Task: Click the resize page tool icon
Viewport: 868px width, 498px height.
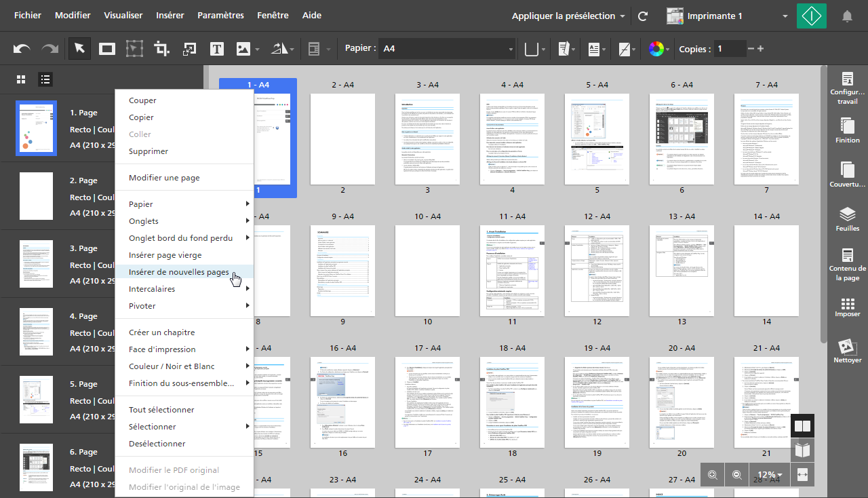Action: (x=189, y=49)
